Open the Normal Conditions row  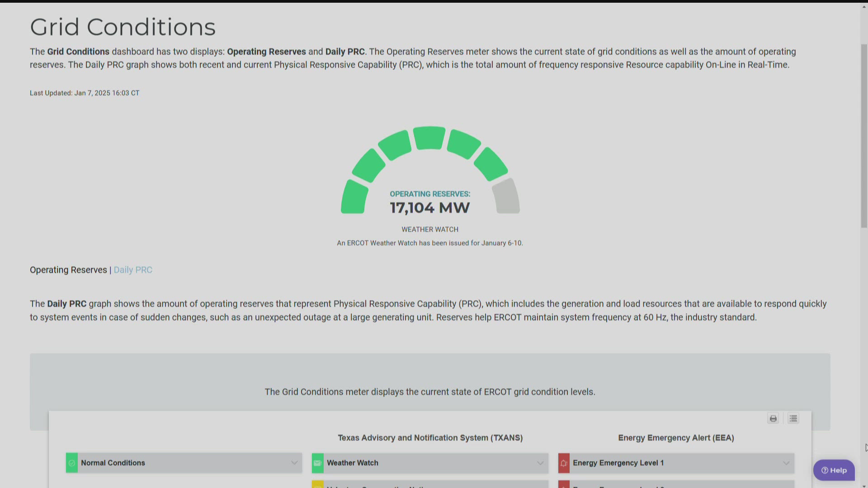[x=184, y=463]
